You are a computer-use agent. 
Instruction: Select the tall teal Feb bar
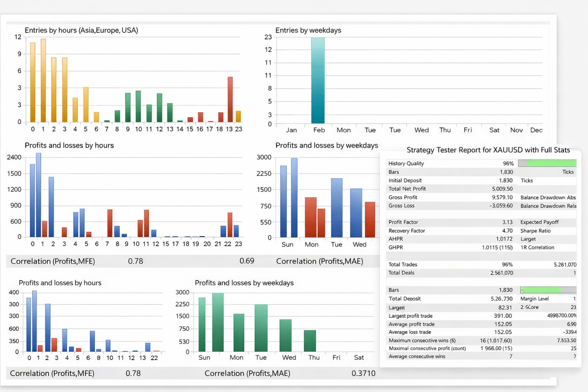click(x=318, y=80)
